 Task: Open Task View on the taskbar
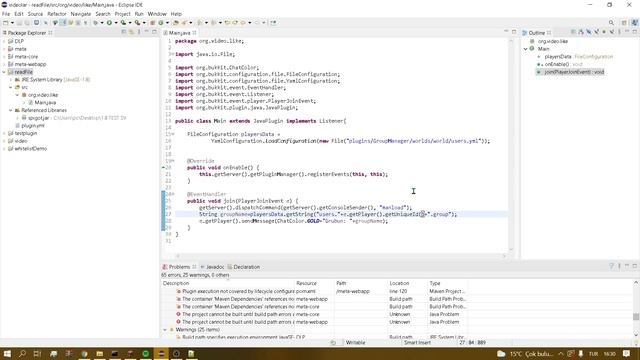[x=38, y=353]
